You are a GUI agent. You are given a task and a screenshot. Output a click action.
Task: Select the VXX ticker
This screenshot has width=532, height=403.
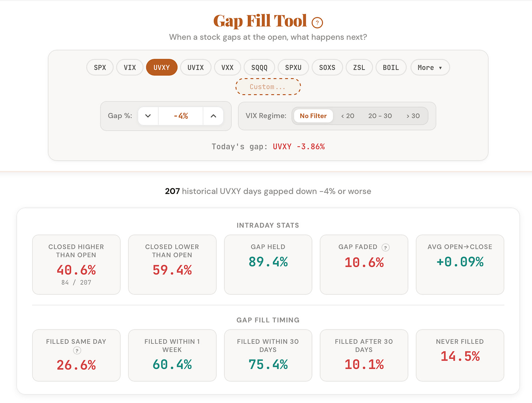point(227,67)
